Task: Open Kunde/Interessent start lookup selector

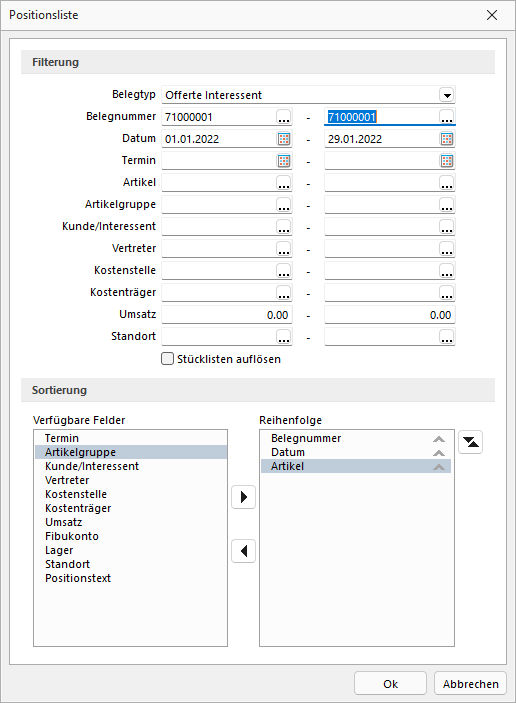Action: [284, 227]
